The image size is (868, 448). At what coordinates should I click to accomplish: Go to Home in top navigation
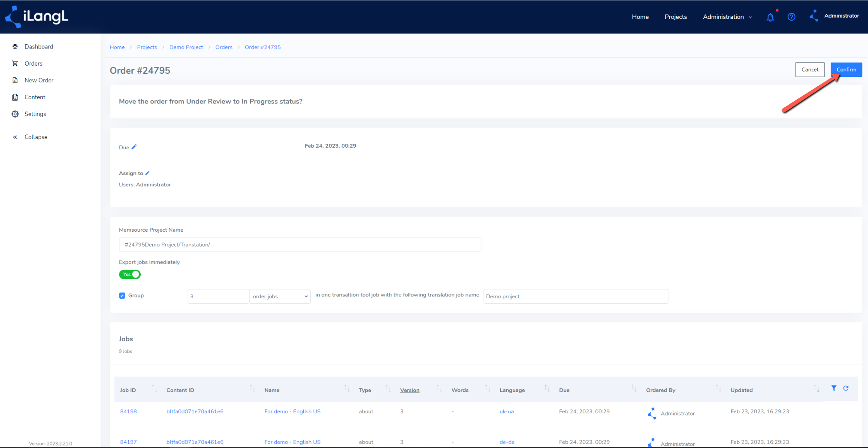coord(640,17)
